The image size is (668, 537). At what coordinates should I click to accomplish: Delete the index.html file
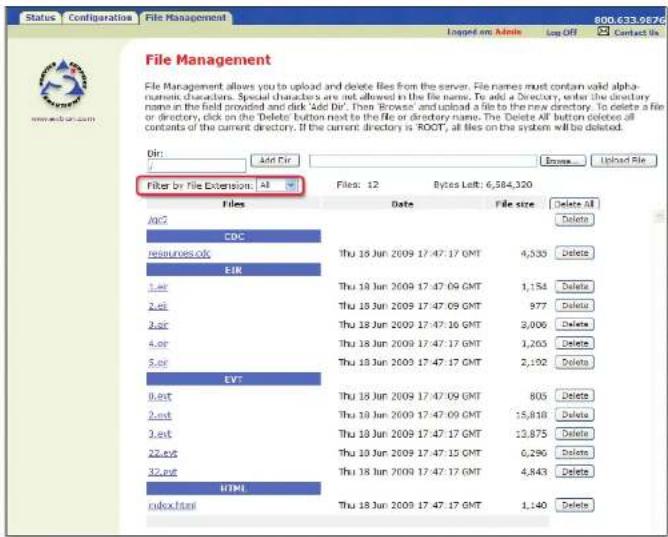(575, 505)
